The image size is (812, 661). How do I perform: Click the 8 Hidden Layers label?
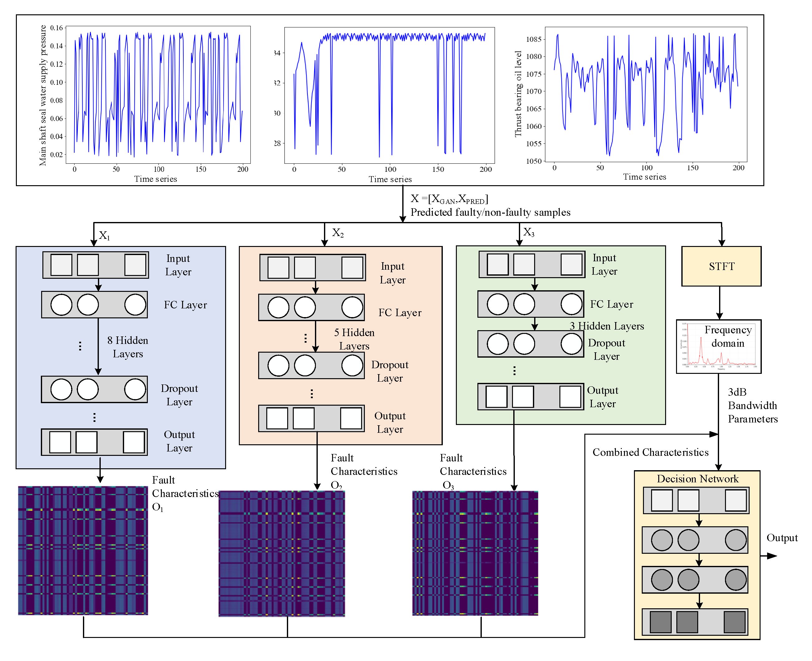click(128, 347)
